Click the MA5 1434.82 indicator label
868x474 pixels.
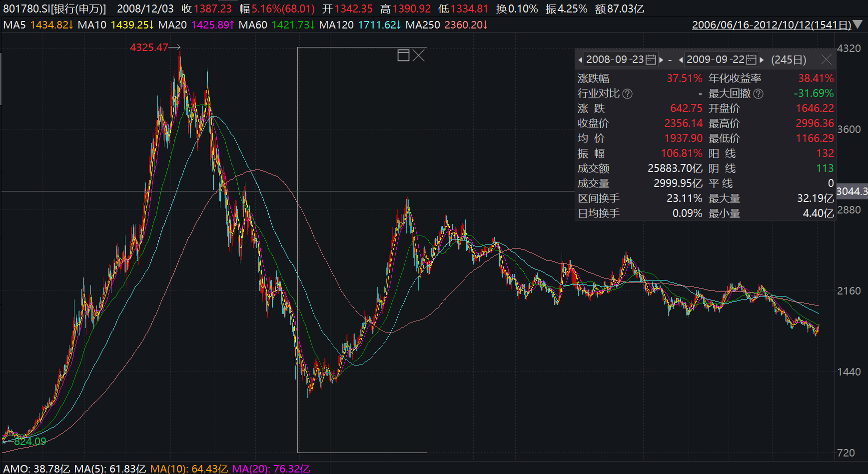[x=38, y=24]
